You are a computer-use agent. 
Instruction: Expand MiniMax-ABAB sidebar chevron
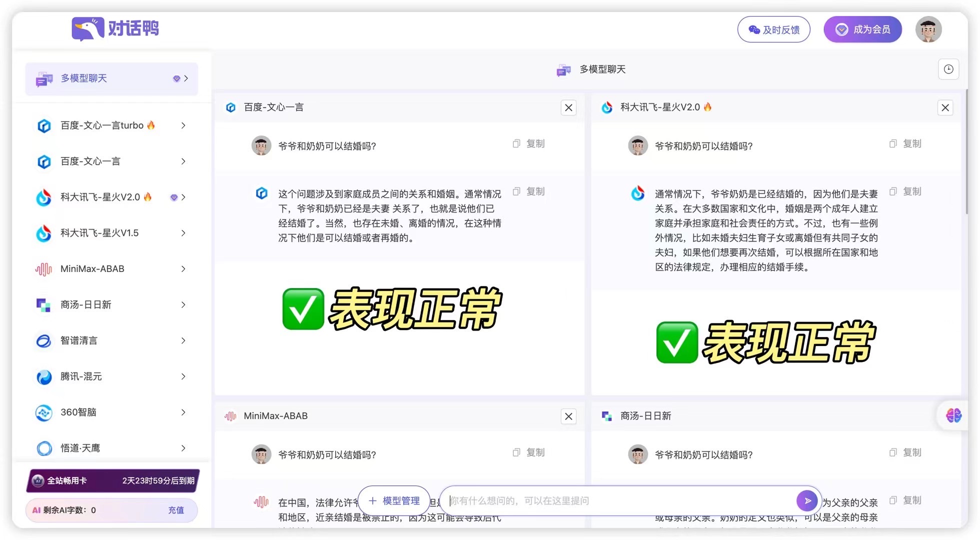(x=184, y=269)
